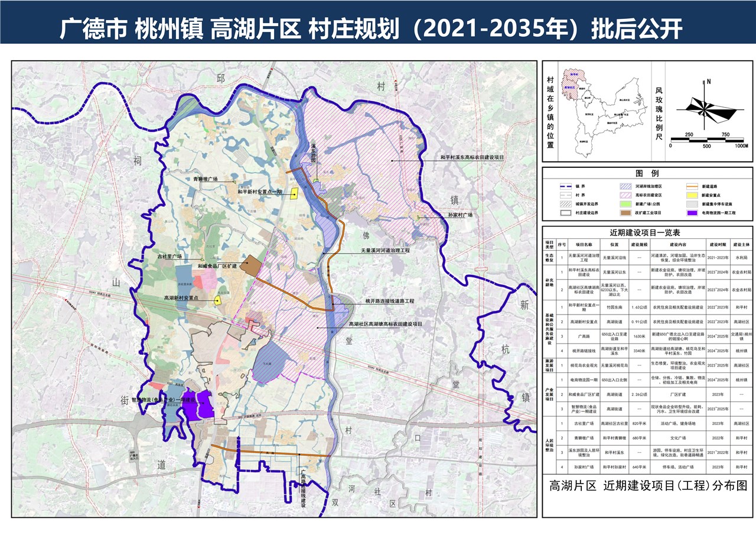Click the 建设规模 column header

(638, 244)
